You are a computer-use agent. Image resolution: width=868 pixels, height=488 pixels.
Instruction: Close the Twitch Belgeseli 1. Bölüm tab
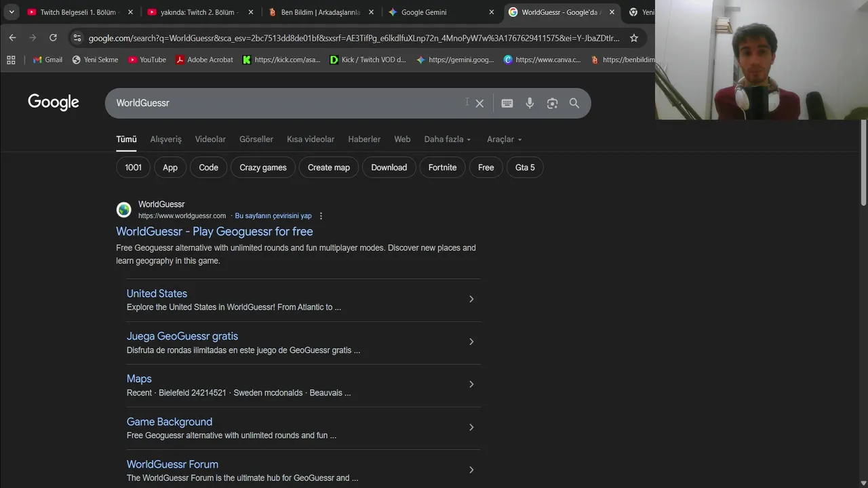pos(131,12)
